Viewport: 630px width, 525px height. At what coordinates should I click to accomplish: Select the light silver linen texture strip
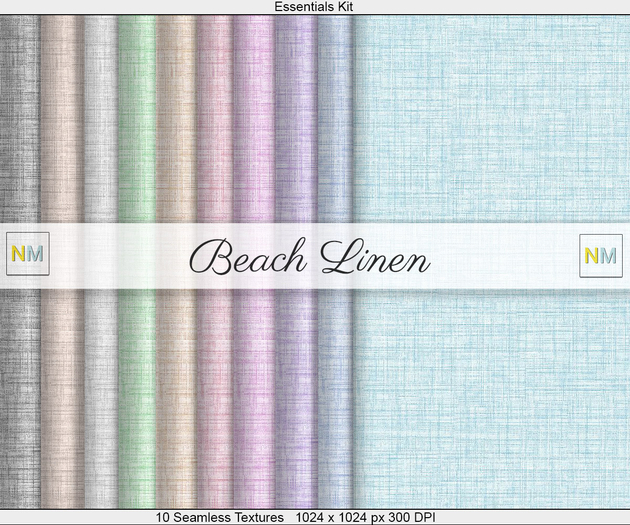pos(101,121)
